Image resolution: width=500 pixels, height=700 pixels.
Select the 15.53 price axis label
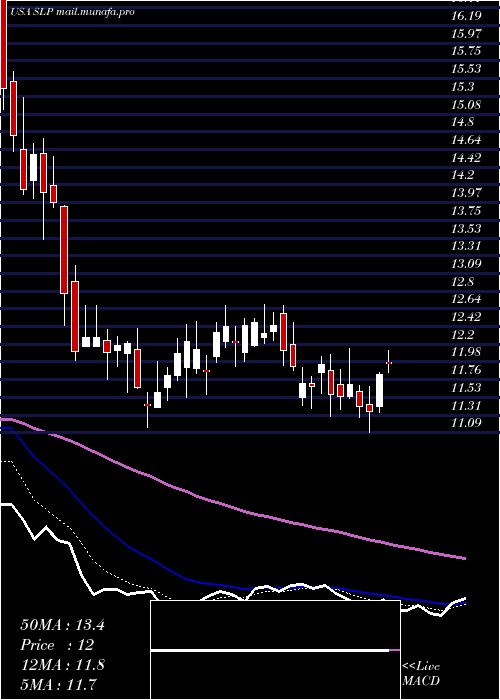pyautogui.click(x=466, y=69)
